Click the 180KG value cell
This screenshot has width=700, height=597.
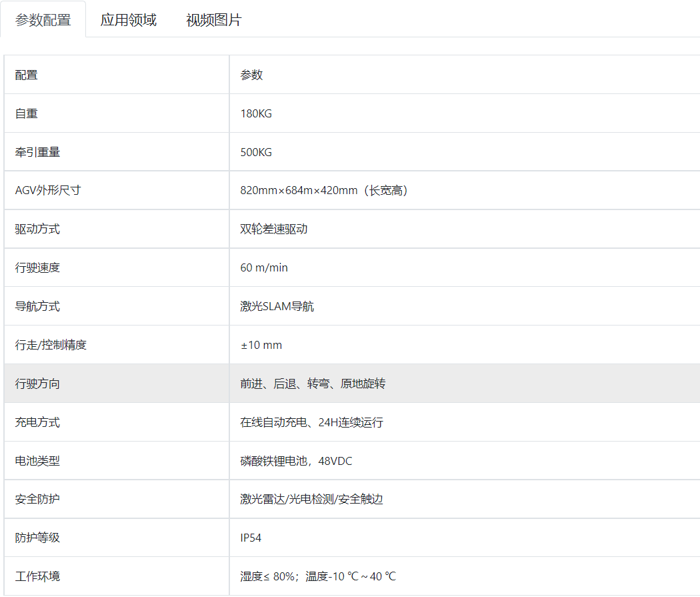256,113
